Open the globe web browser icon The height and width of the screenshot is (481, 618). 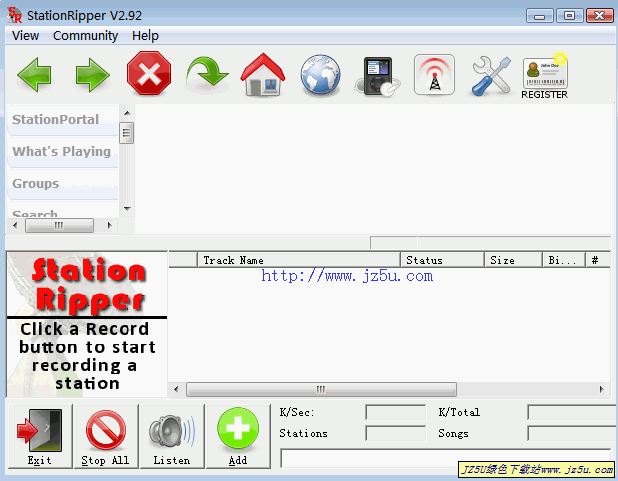320,75
